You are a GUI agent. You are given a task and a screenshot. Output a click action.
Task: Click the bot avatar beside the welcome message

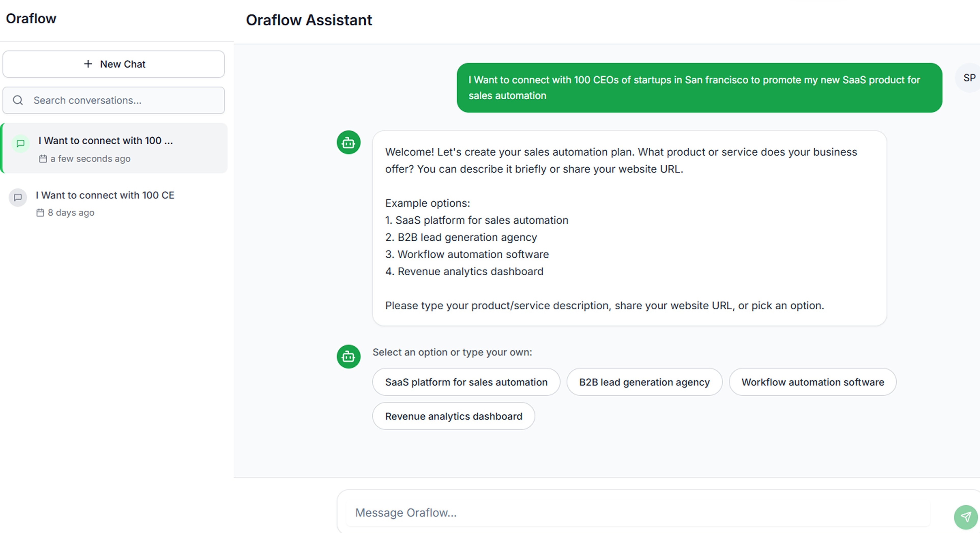pos(348,142)
